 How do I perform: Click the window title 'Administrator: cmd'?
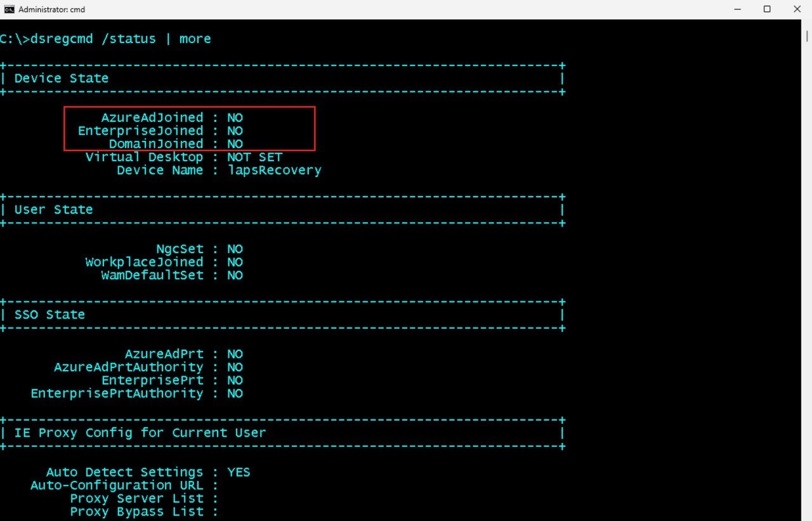(52, 10)
